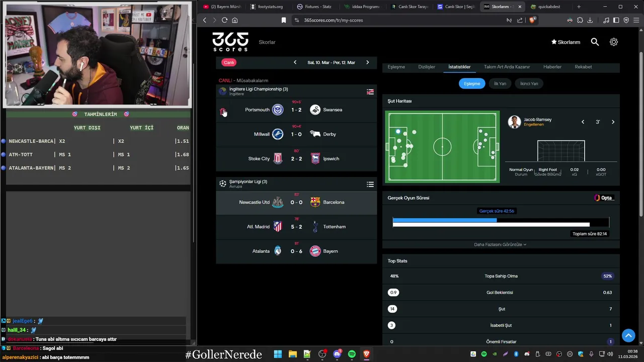
Task: Go to next date range arrow
Action: coord(367,62)
